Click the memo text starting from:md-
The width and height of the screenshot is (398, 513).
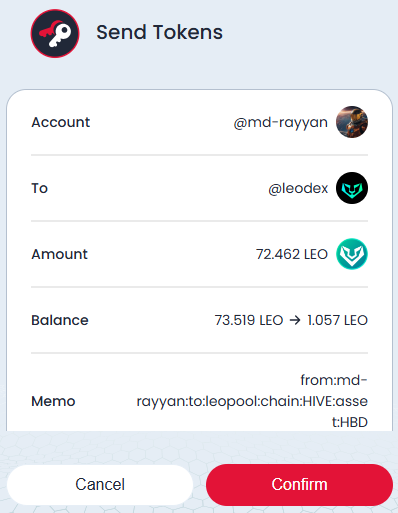point(252,401)
